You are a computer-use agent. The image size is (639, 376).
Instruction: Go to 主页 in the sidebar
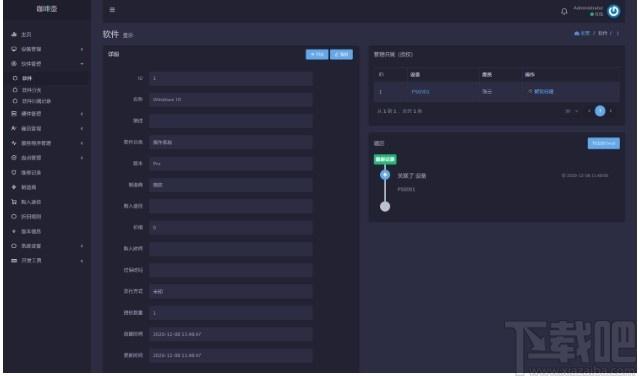(26, 35)
